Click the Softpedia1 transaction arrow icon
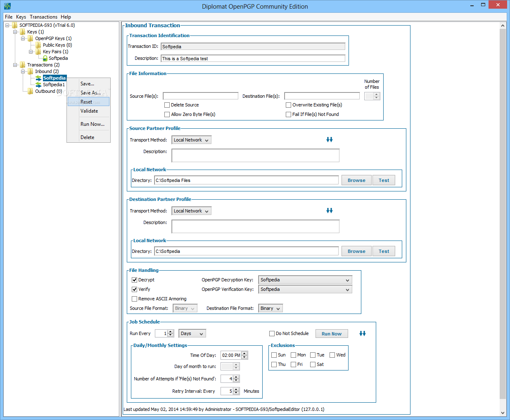The image size is (510, 420). coord(38,85)
